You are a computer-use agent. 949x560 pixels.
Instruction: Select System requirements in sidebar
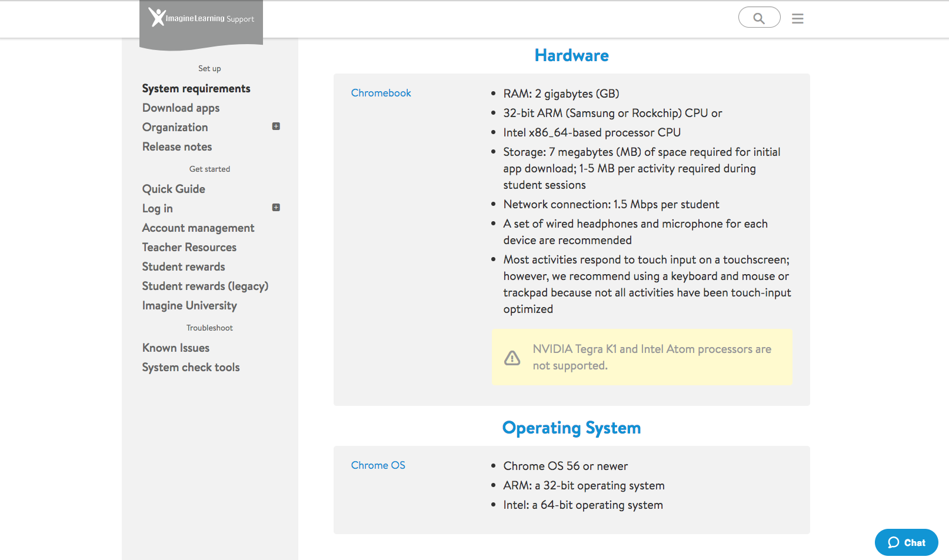coord(196,88)
